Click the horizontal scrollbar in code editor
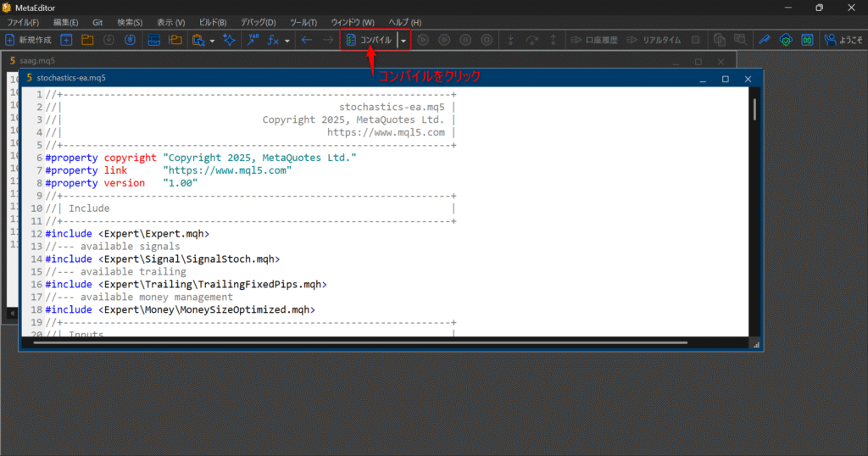 360,342
